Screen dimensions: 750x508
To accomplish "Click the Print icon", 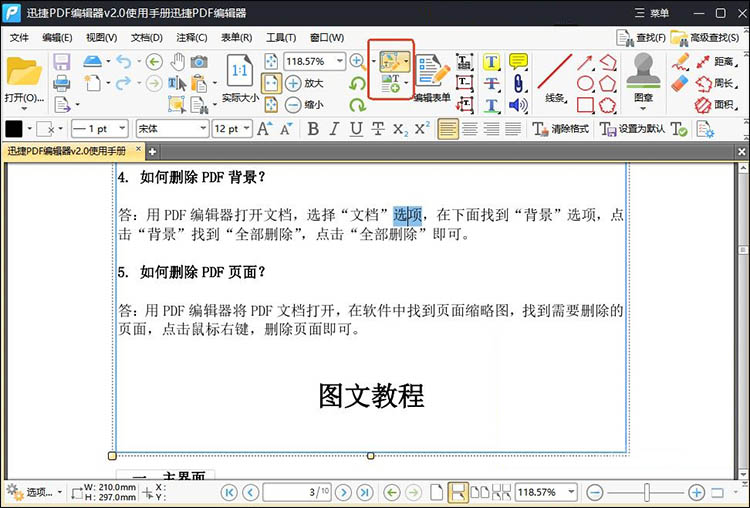I will [x=62, y=83].
